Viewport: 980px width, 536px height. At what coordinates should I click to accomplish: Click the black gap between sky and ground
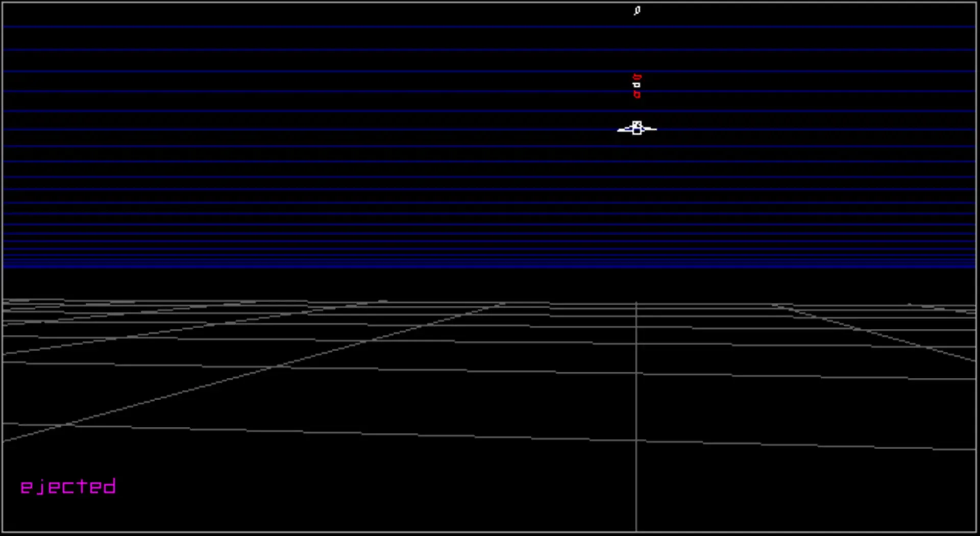[490, 283]
